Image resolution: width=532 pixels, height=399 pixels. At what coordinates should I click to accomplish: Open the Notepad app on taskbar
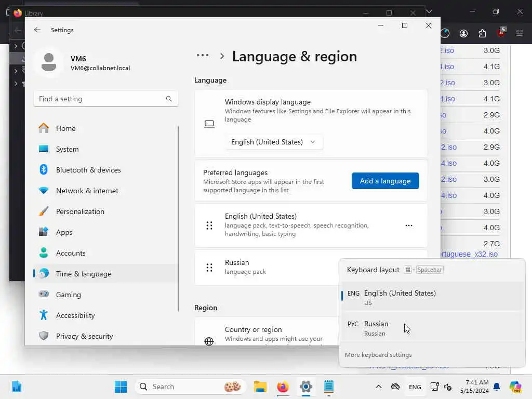328,387
